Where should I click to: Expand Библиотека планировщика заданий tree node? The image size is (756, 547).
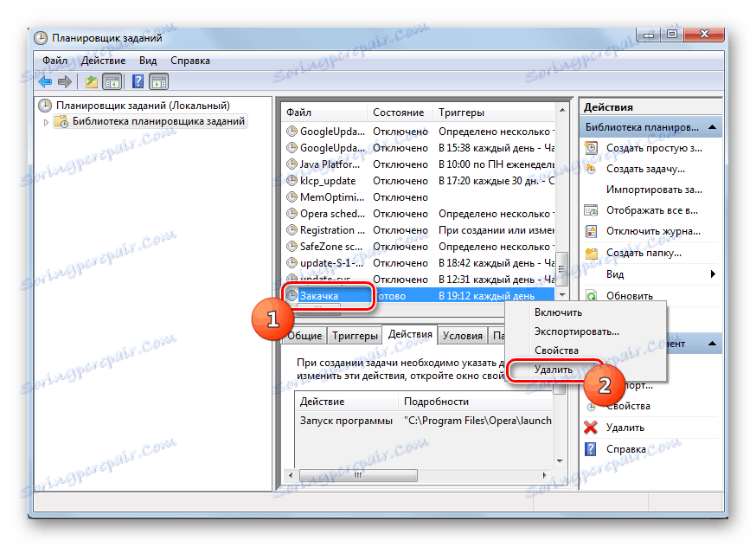pos(47,122)
